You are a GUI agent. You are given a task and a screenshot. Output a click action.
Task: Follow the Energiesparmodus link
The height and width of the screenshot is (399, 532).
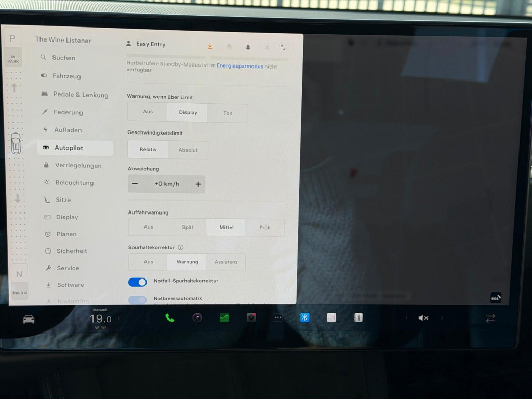click(240, 66)
